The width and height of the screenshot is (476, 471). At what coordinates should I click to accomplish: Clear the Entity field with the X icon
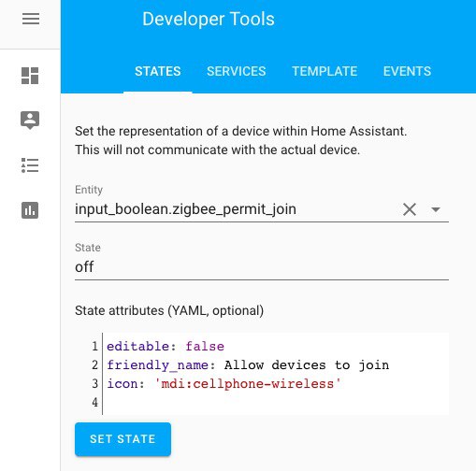tap(410, 209)
